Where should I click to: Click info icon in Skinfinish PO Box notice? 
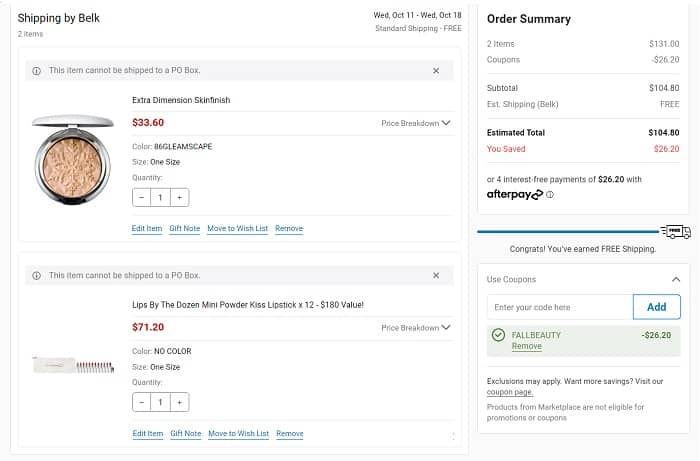(37, 71)
